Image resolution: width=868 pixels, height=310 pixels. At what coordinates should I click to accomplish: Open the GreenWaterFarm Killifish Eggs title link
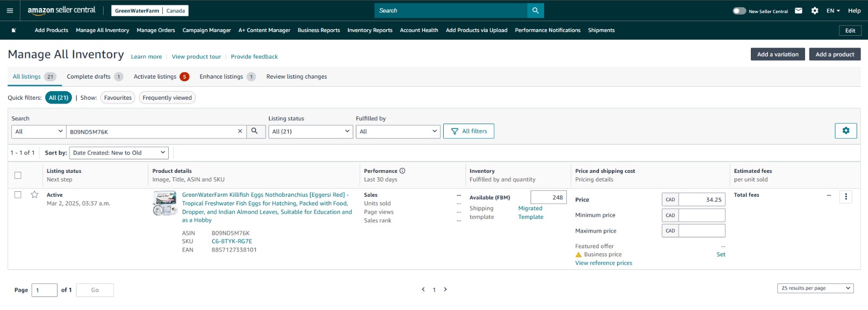267,208
